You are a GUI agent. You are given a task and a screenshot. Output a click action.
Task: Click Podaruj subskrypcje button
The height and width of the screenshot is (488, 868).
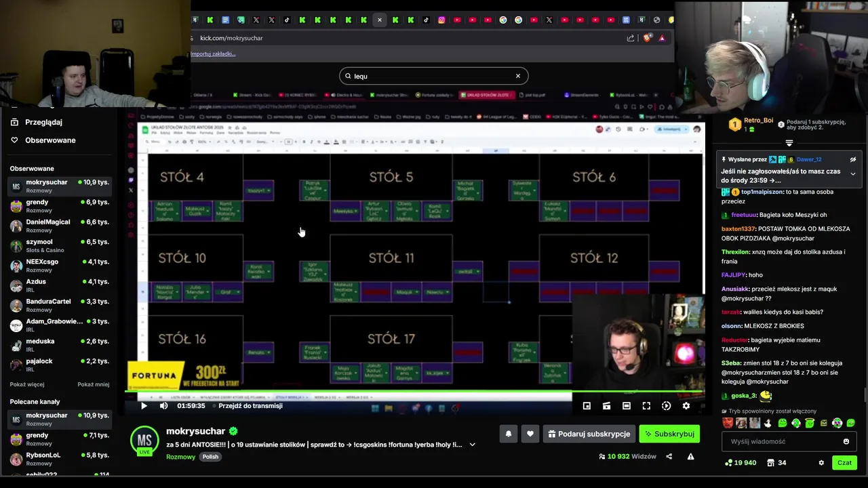point(589,434)
